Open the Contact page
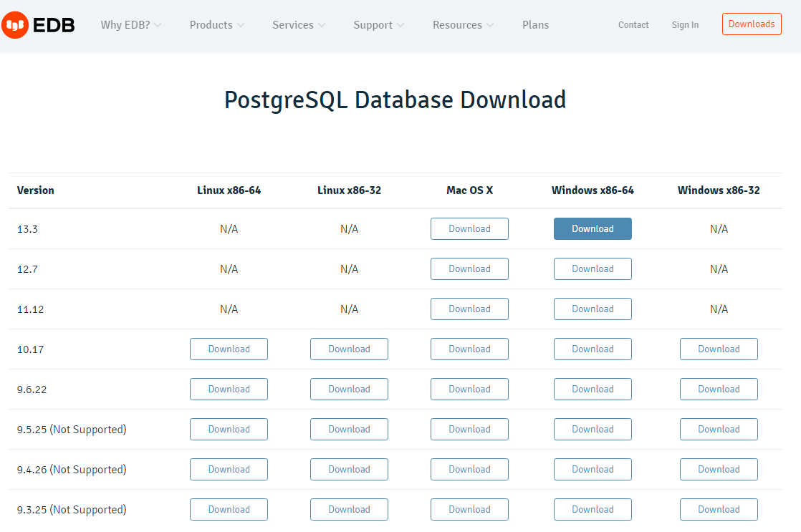 (x=633, y=24)
